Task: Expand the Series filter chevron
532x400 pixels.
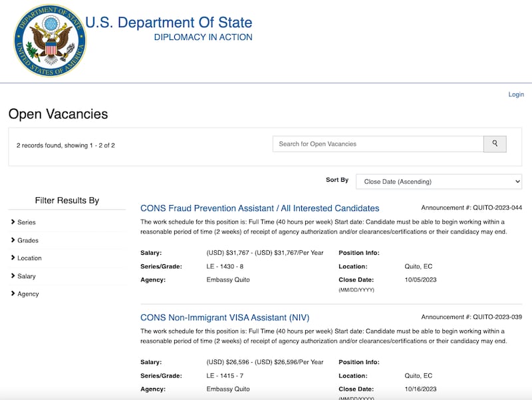Action: (x=13, y=222)
